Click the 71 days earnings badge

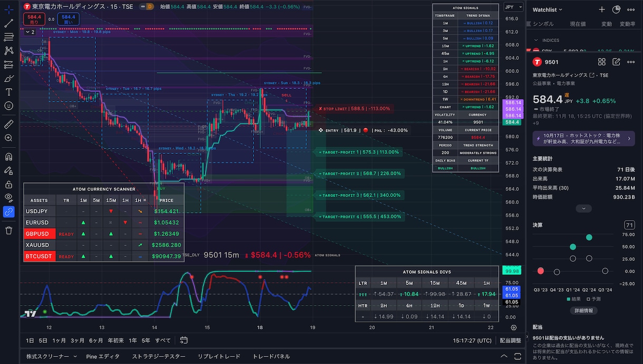pyautogui.click(x=629, y=225)
